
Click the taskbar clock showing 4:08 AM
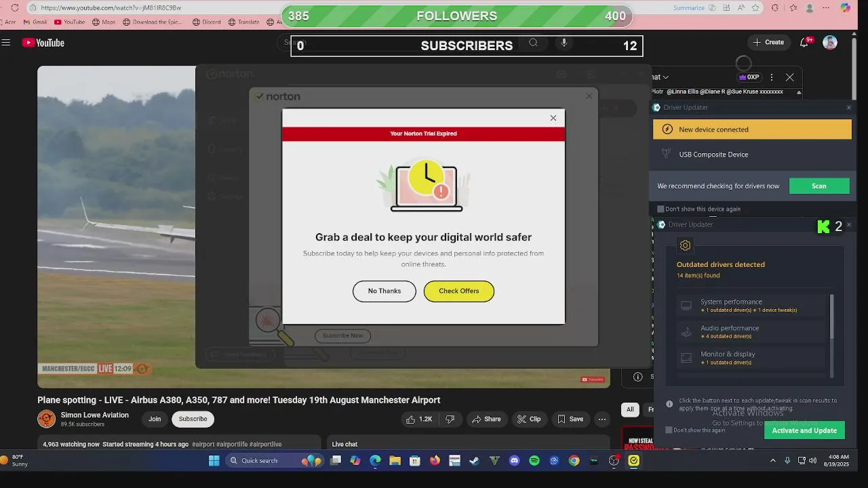[x=836, y=461]
